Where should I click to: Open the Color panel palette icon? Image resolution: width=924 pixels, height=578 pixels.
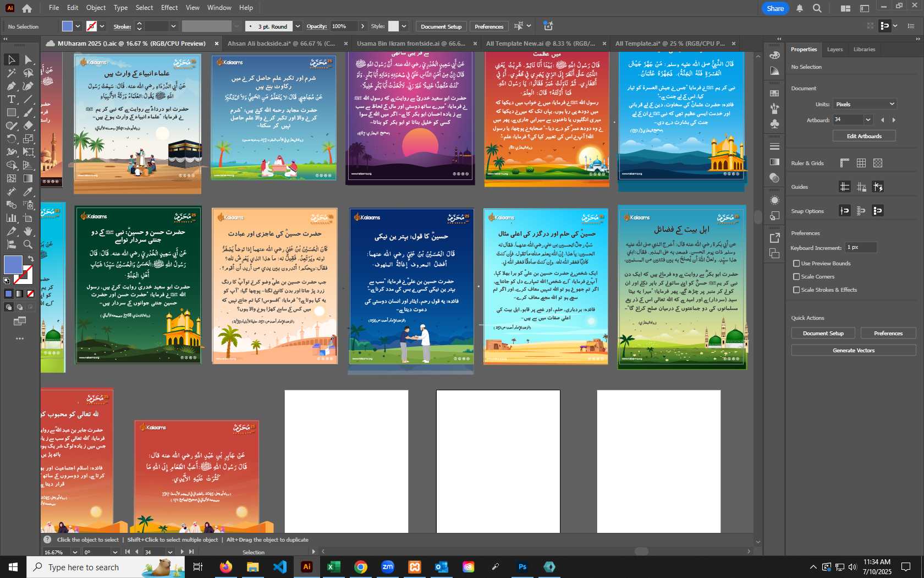[774, 55]
